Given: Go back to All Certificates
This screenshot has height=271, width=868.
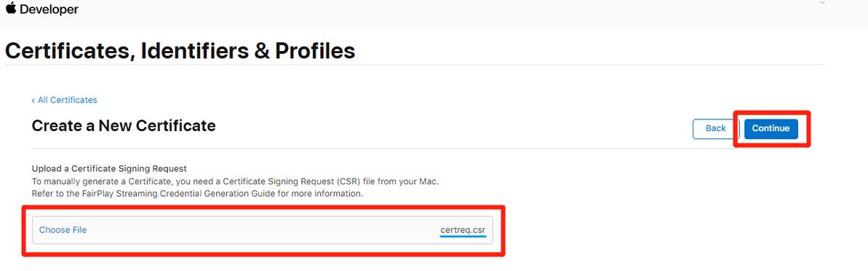Looking at the screenshot, I should pos(64,100).
